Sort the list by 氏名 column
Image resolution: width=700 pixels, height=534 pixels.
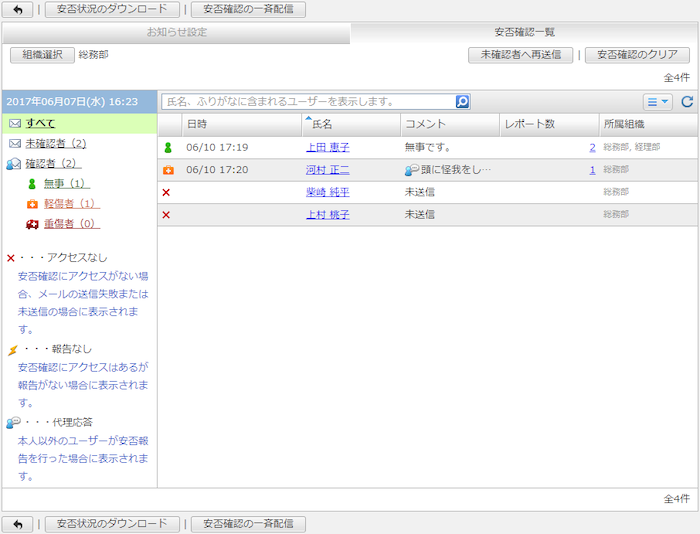[x=322, y=124]
